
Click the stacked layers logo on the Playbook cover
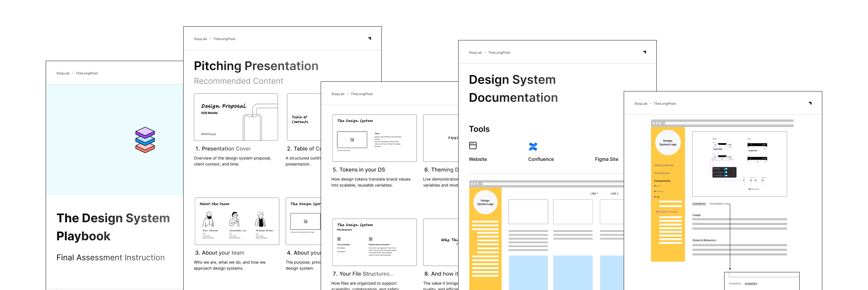[x=145, y=140]
